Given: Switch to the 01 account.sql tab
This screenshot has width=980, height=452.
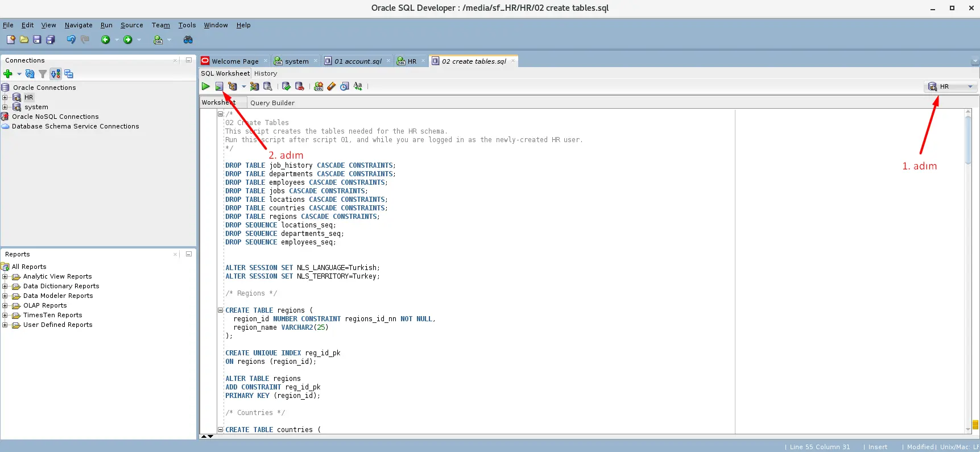Looking at the screenshot, I should (x=357, y=61).
